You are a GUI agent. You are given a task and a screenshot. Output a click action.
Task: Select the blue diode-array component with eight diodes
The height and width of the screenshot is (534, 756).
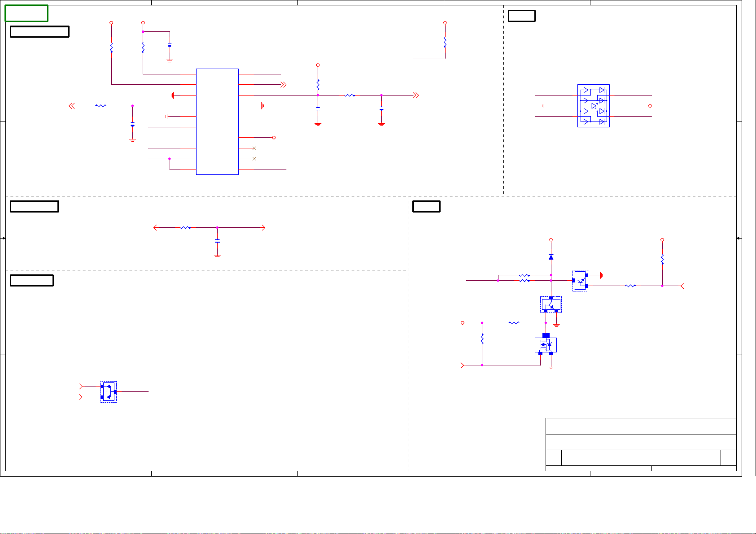[x=594, y=106]
